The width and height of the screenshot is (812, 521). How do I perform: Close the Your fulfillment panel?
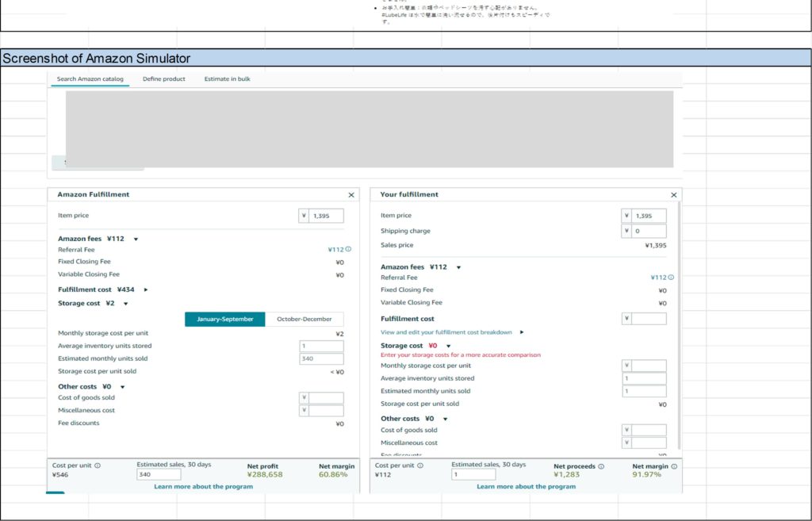click(x=675, y=193)
